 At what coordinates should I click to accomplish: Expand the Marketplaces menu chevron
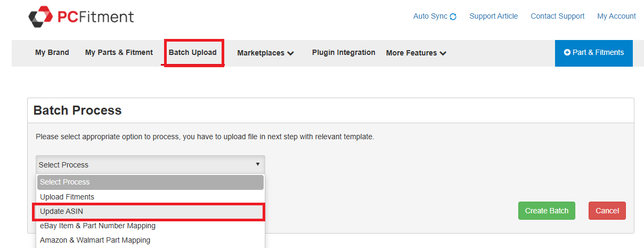pyautogui.click(x=290, y=53)
